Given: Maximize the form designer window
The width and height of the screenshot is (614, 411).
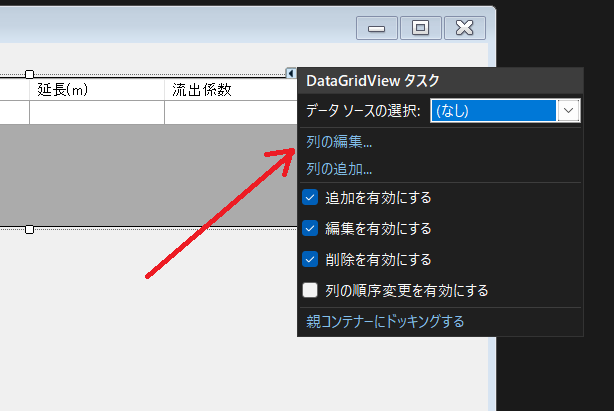Looking at the screenshot, I should click(421, 28).
